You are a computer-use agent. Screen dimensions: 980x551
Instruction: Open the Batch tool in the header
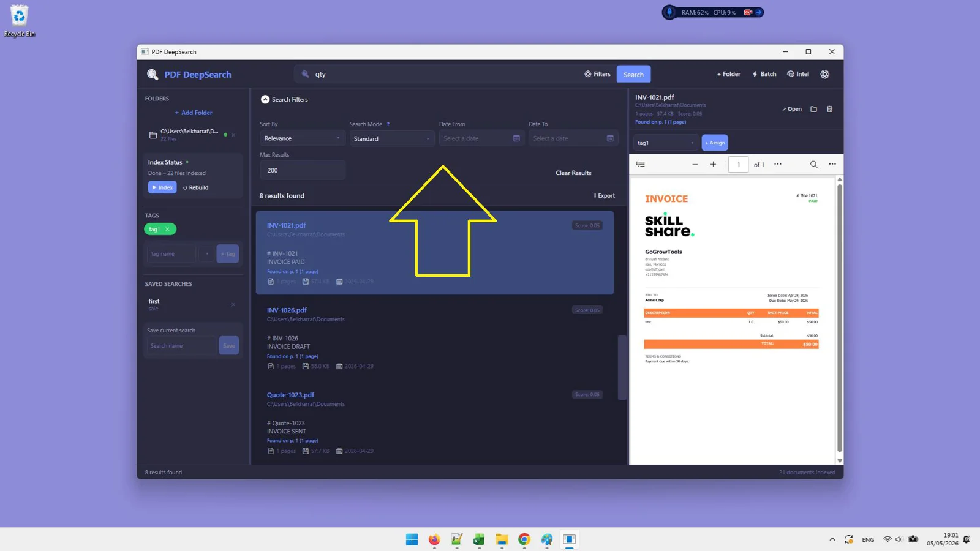coord(764,74)
